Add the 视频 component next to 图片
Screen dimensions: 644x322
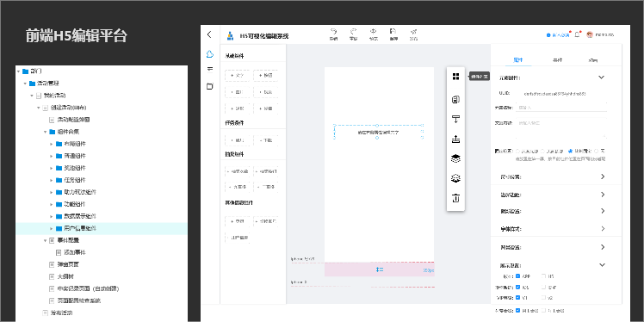coord(265,92)
